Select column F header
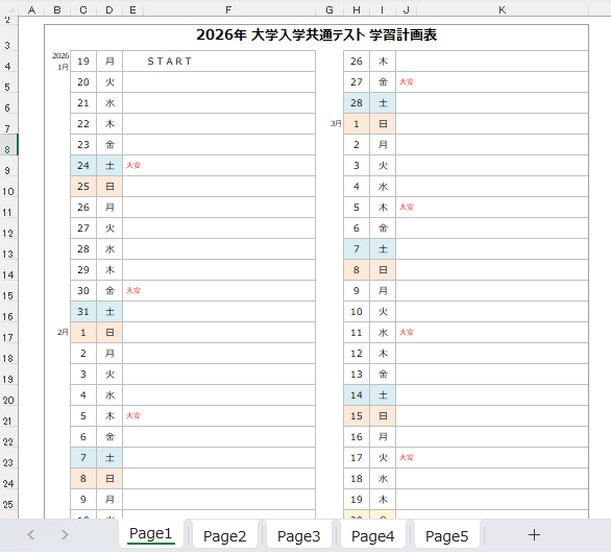The height and width of the screenshot is (553, 611). tap(229, 10)
